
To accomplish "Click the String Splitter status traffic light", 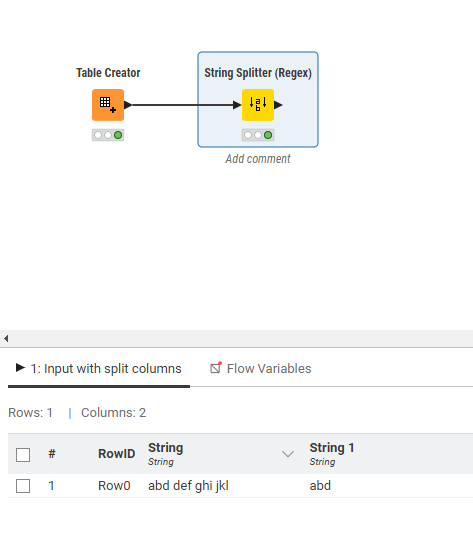I will click(258, 135).
